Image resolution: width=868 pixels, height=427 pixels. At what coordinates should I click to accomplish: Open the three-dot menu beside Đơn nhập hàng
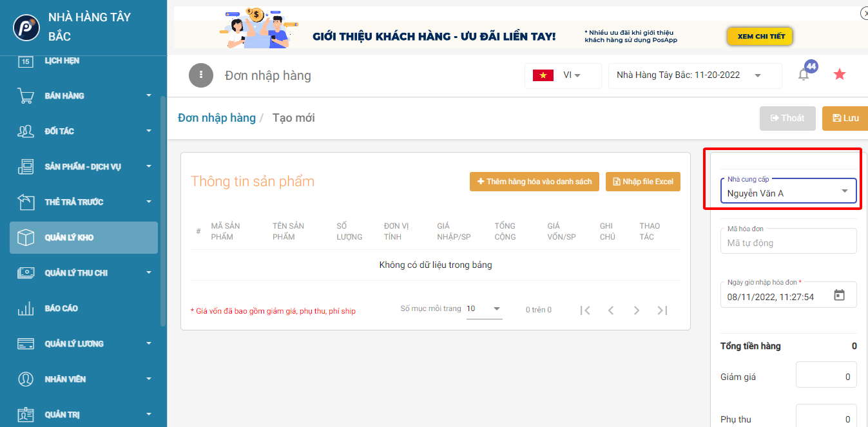200,75
